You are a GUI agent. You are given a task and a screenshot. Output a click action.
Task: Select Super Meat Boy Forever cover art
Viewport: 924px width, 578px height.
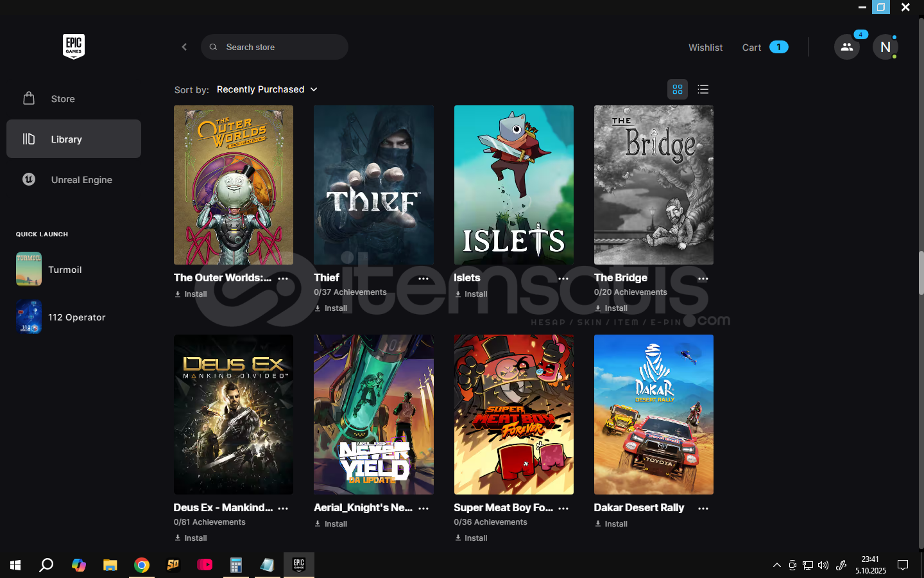tap(514, 414)
